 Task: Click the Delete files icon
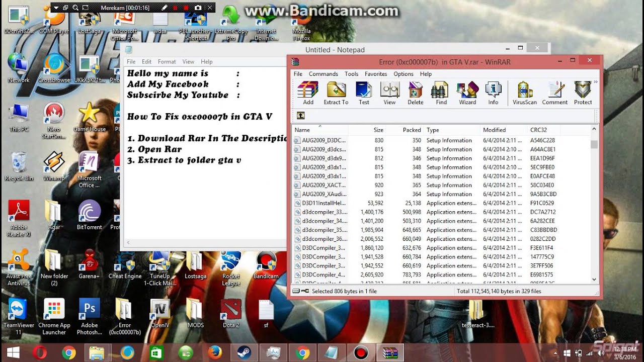(x=416, y=93)
